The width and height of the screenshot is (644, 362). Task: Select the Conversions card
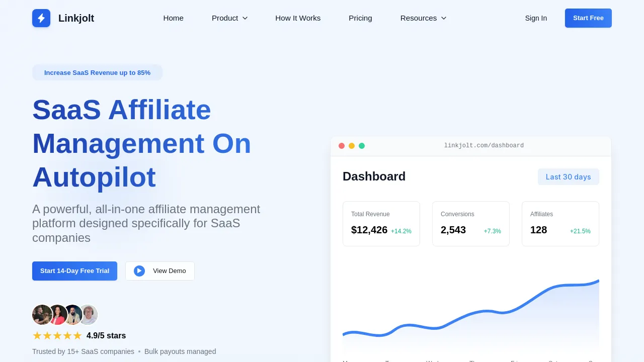[x=471, y=224]
